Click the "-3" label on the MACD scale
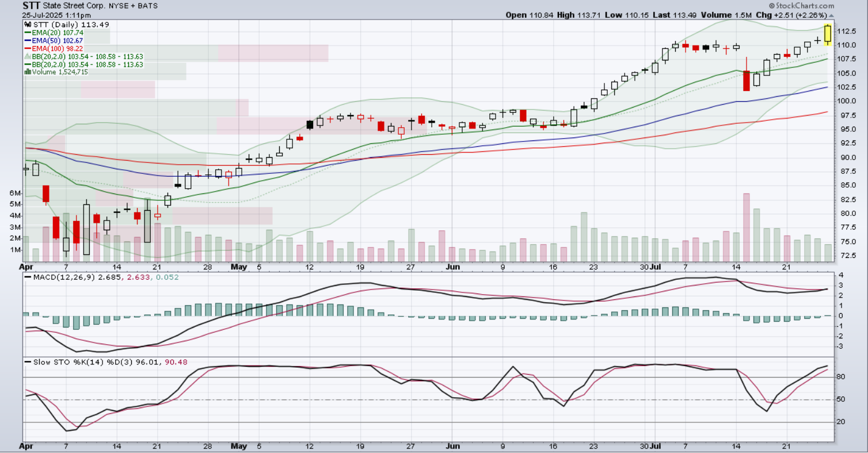The width and height of the screenshot is (868, 453). click(840, 347)
